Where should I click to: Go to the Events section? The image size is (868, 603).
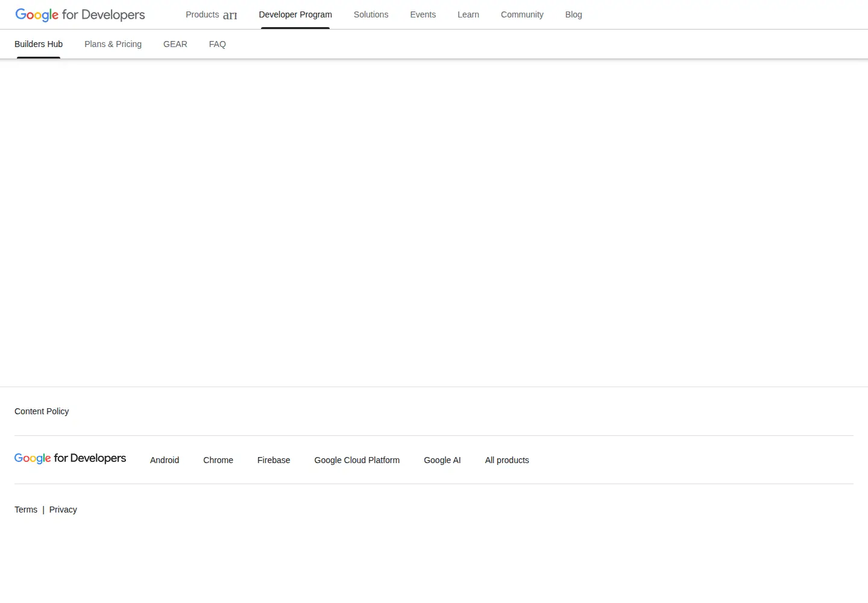423,14
